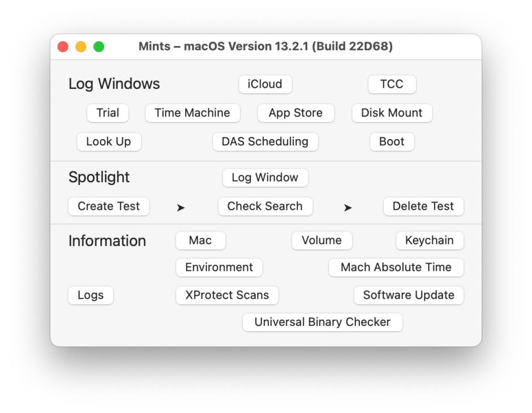The image size is (532, 413).
Task: Show Mac information
Action: point(200,240)
